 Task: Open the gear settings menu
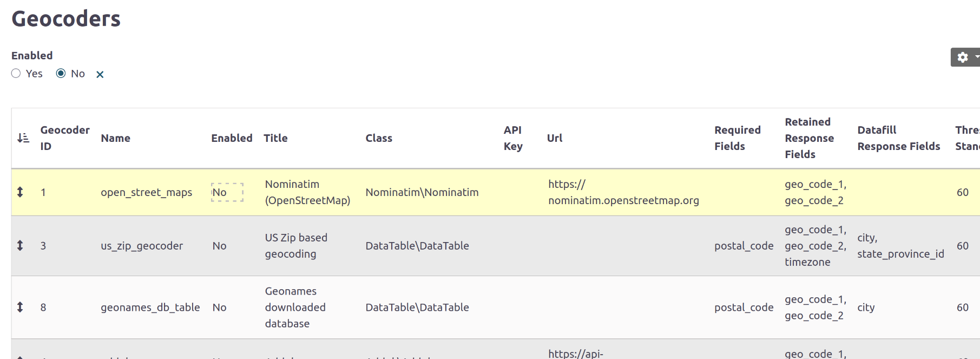pos(962,57)
